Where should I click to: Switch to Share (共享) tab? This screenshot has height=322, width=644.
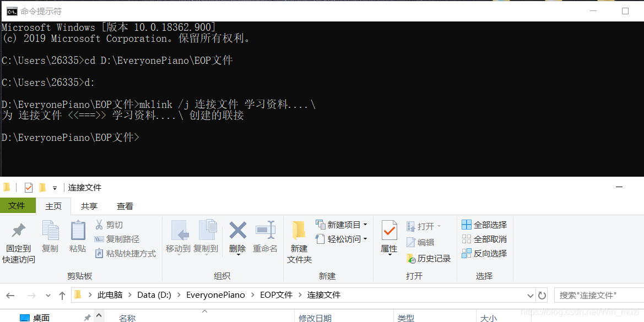(x=89, y=206)
